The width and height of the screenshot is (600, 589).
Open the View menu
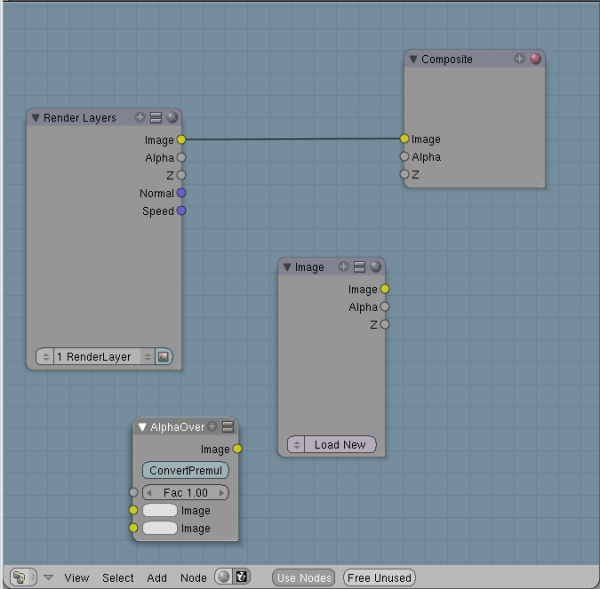pos(77,578)
